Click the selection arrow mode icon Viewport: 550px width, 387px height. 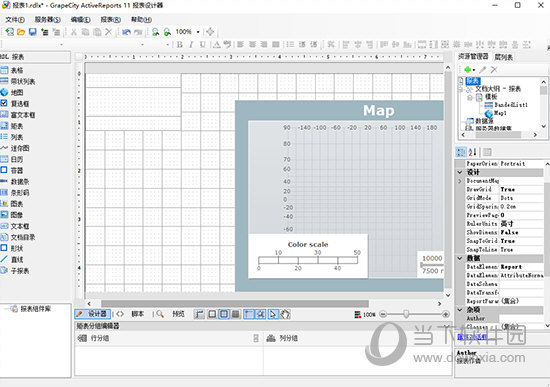click(273, 314)
